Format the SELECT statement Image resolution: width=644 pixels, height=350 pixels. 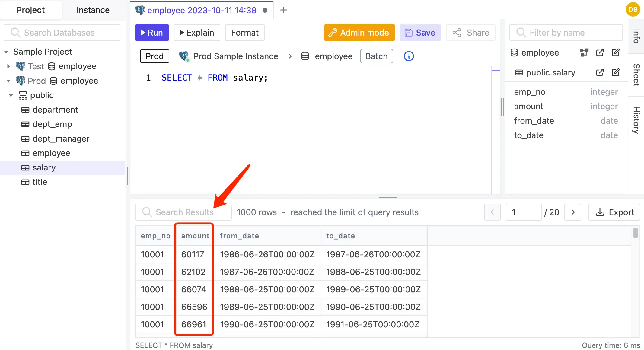coord(244,32)
